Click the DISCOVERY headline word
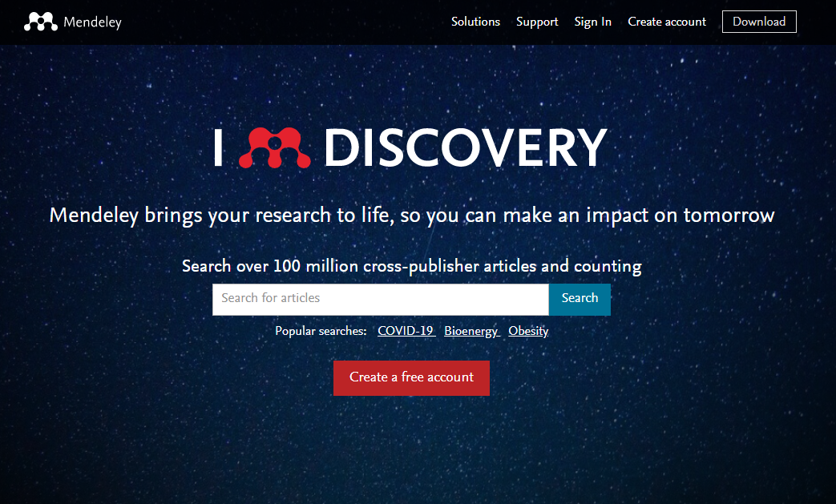 click(x=465, y=148)
